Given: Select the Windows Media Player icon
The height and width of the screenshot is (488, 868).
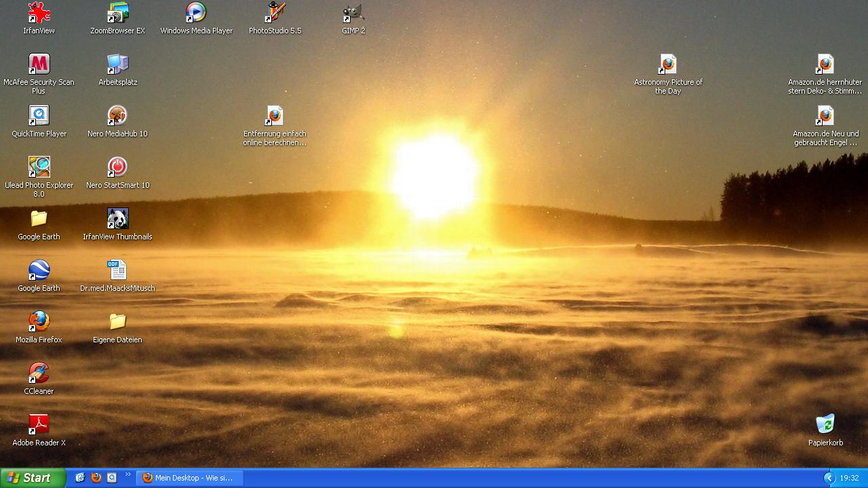Looking at the screenshot, I should click(x=196, y=13).
